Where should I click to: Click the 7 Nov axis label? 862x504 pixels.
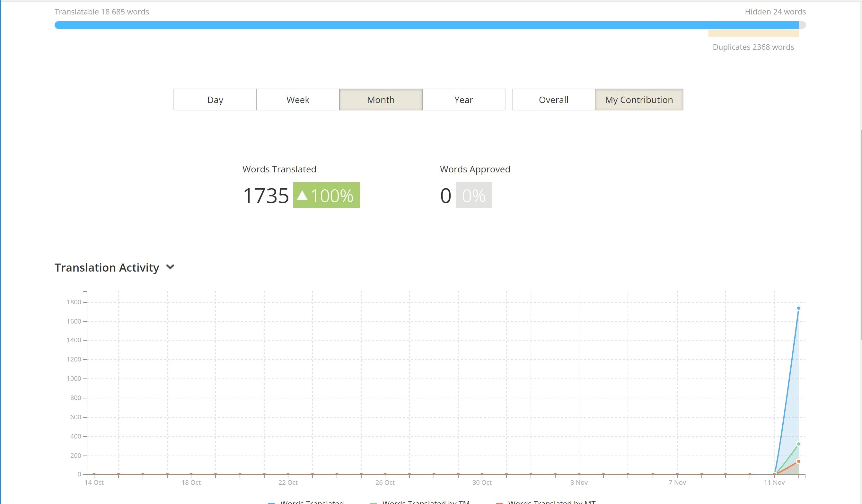(677, 482)
